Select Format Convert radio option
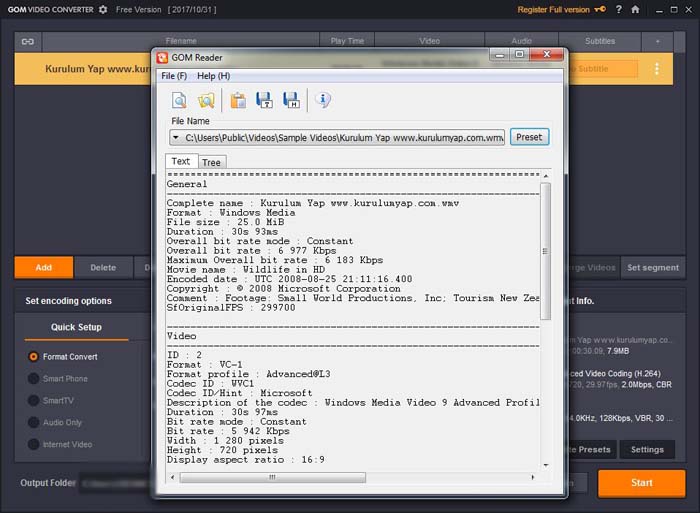Viewport: 700px width, 513px height. pos(33,357)
